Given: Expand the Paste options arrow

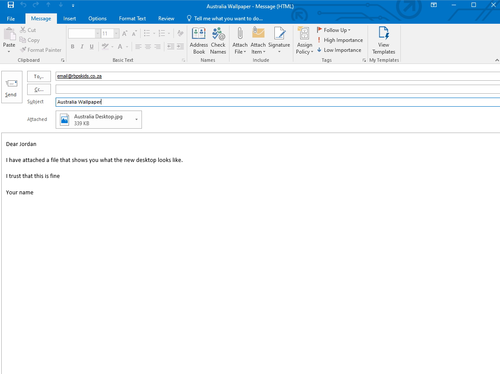Looking at the screenshot, I should 9,51.
